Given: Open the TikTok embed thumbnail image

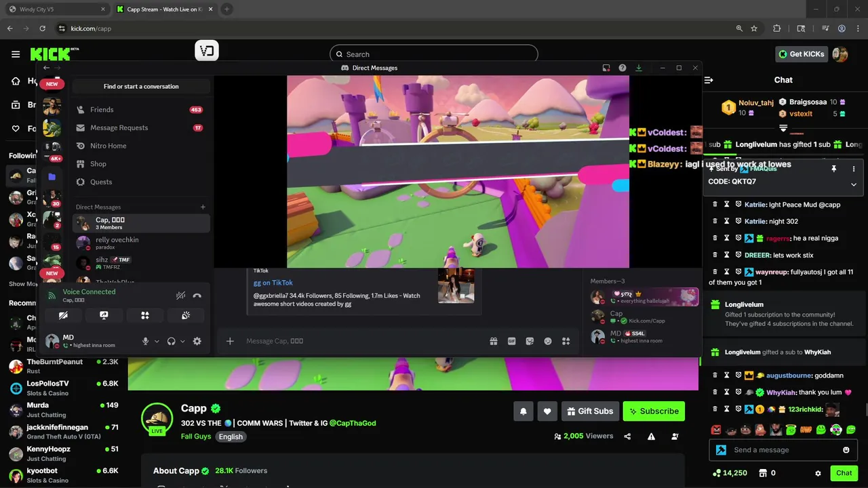Looking at the screenshot, I should tap(456, 285).
